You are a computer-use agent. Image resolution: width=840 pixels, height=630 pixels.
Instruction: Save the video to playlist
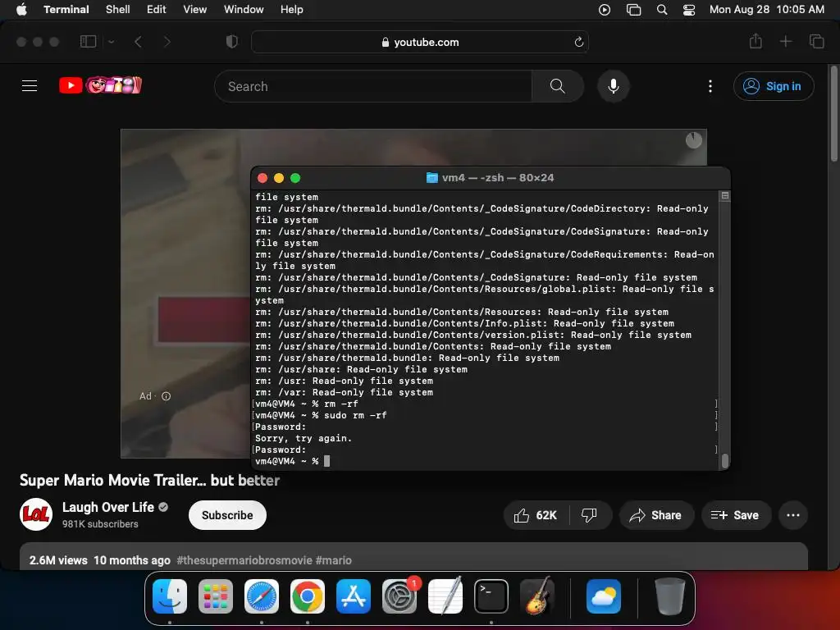(735, 515)
